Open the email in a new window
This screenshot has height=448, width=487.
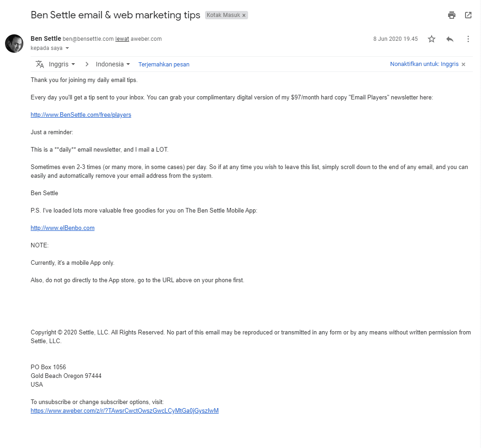(x=468, y=15)
